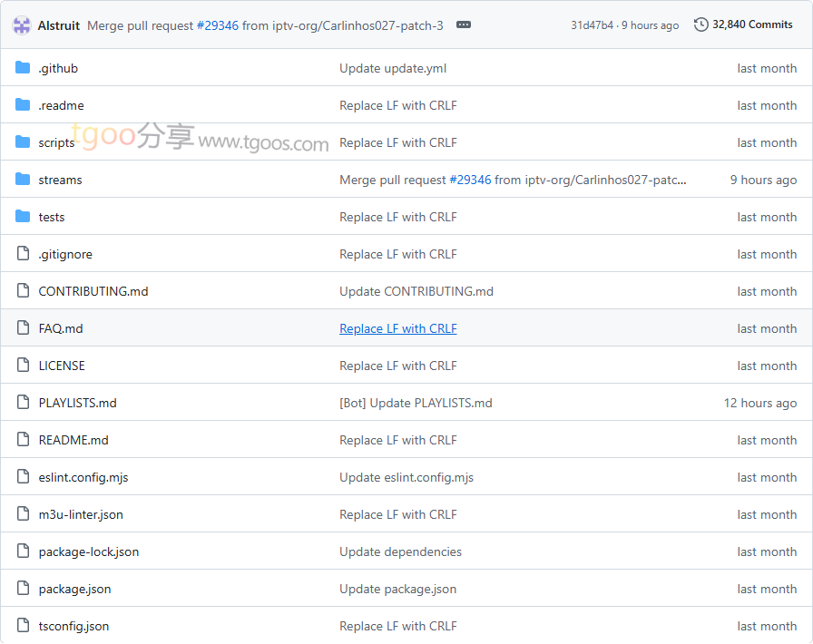Open the [Bot] Update PLAYLISTS.md commit
The image size is (813, 644).
(416, 403)
